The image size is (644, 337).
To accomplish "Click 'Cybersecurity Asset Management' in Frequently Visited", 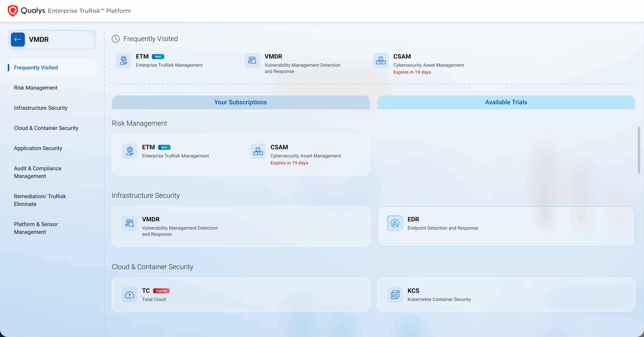I will point(428,65).
